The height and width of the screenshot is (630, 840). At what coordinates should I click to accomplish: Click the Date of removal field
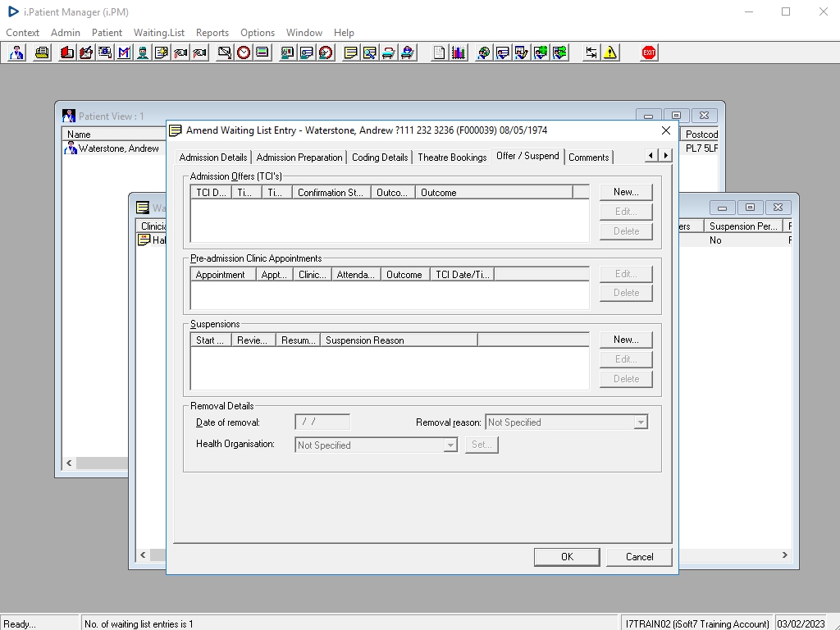(x=322, y=422)
